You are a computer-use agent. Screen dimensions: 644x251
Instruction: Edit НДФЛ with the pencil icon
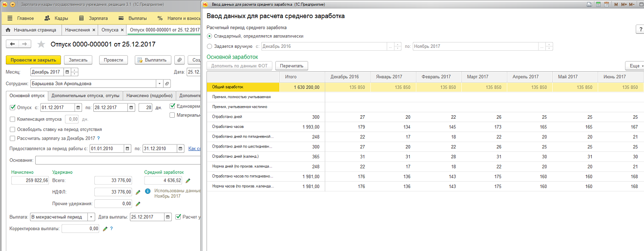click(x=138, y=192)
